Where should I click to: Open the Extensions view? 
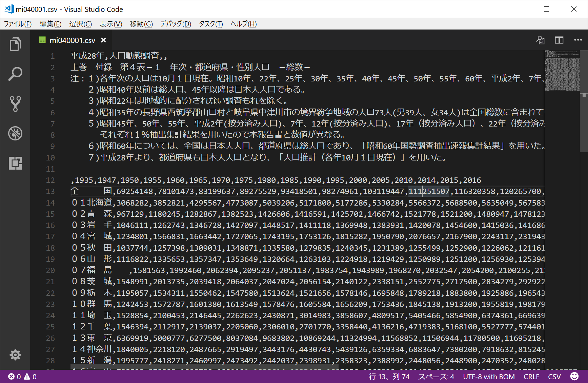[x=15, y=163]
